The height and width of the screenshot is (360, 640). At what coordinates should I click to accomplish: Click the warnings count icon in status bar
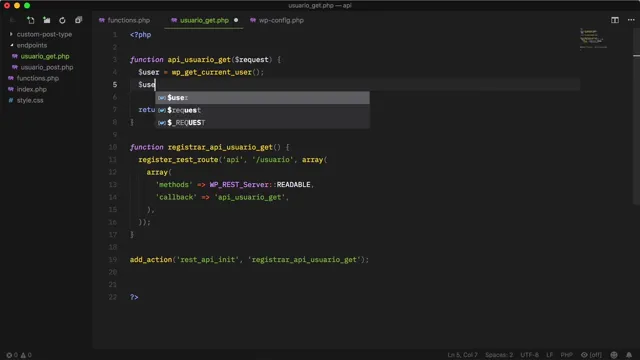(x=23, y=355)
